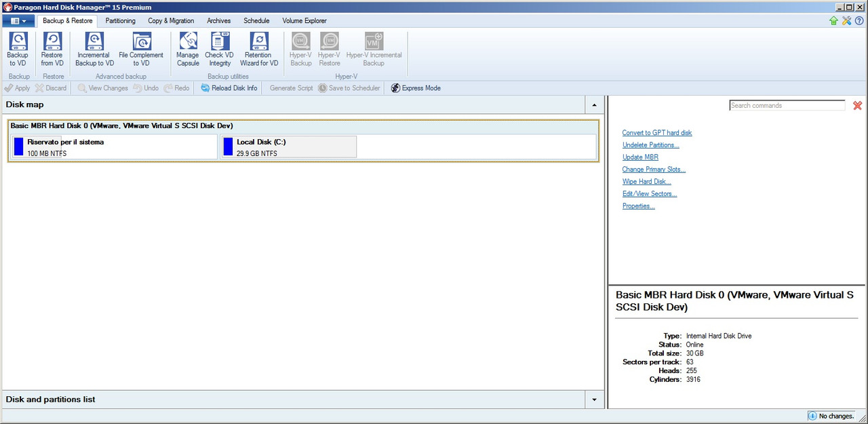Open Change Primary Slots link
This screenshot has width=868, height=424.
[654, 170]
